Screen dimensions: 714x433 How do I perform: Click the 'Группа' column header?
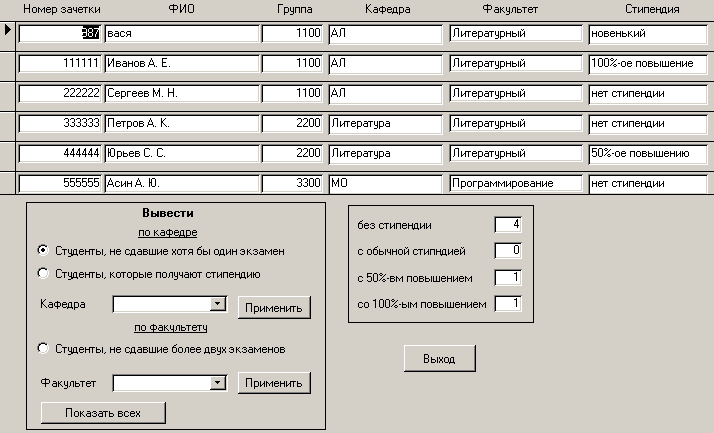tap(295, 9)
